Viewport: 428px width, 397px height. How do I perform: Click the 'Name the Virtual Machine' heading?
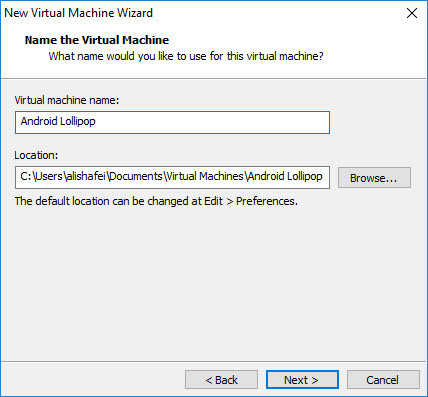click(97, 40)
